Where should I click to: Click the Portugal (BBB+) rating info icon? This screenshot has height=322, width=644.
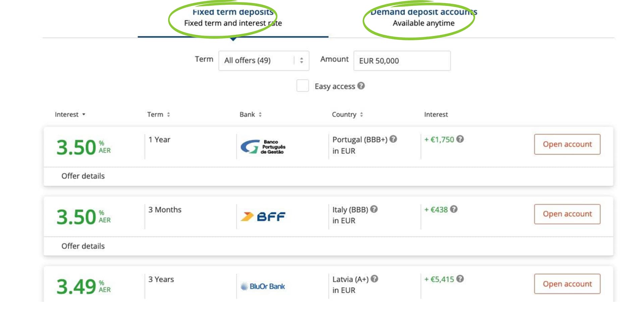coord(393,139)
